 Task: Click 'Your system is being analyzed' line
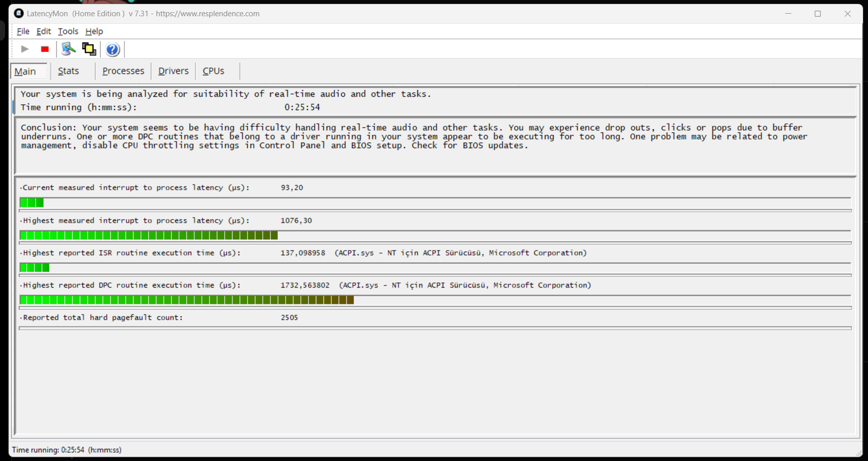[x=226, y=94]
